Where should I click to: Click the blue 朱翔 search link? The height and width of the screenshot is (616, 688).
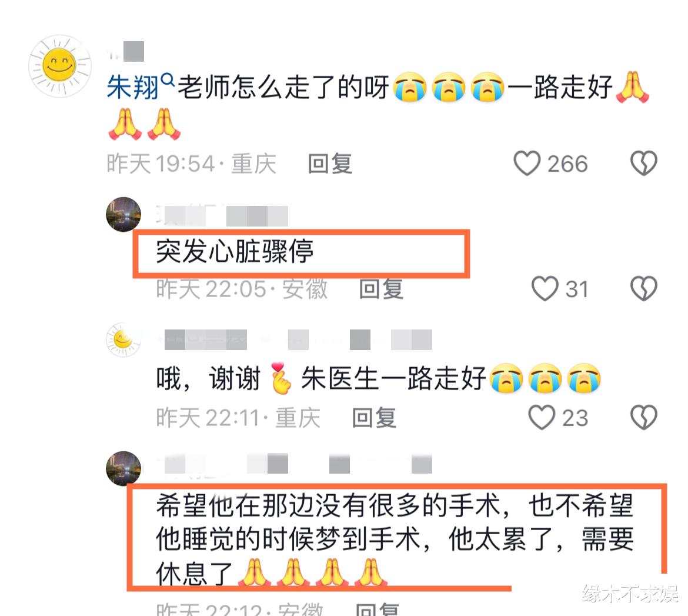[x=133, y=88]
